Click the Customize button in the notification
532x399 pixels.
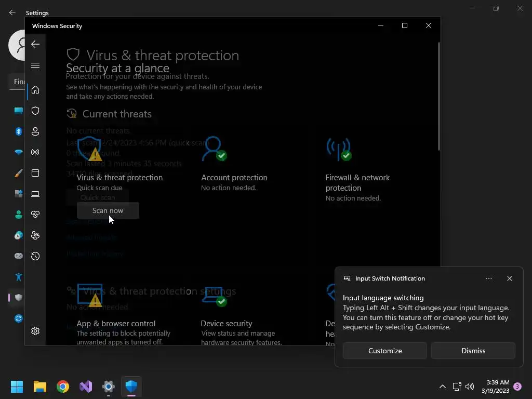[x=385, y=351]
